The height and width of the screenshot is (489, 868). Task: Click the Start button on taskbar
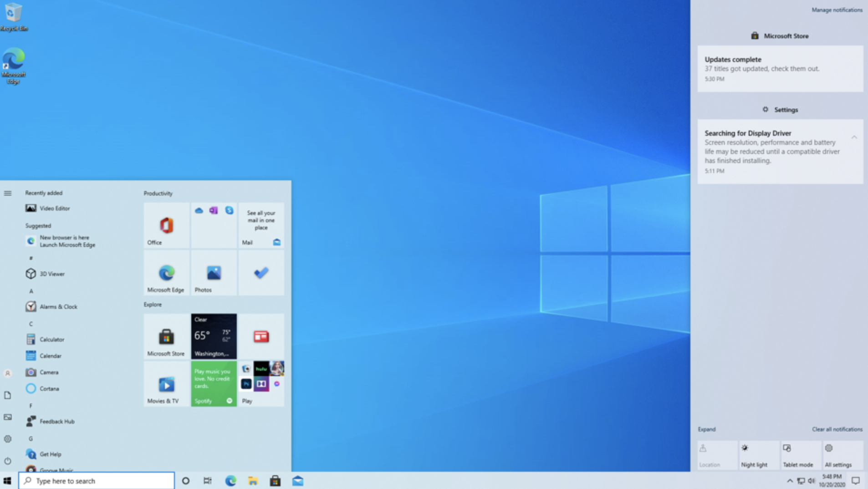point(7,481)
